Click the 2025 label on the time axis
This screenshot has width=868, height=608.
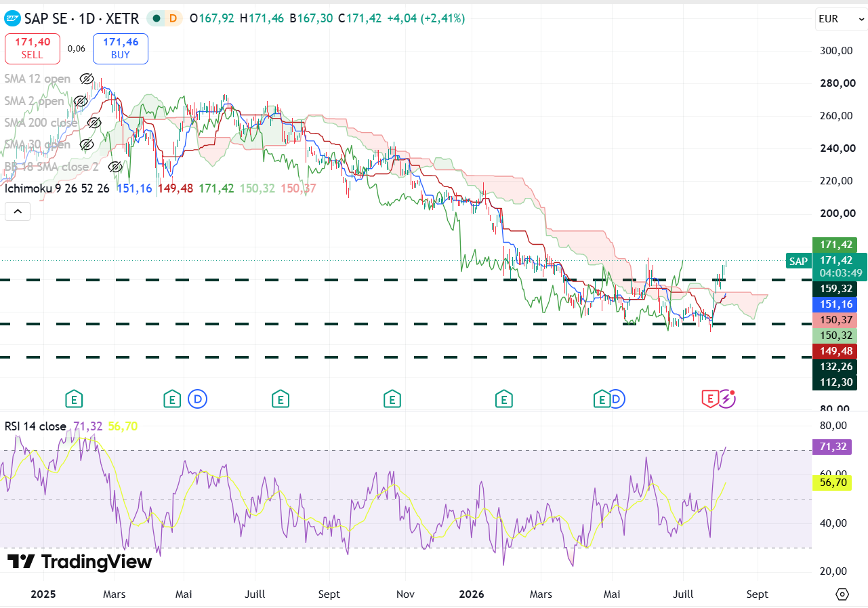(x=43, y=594)
